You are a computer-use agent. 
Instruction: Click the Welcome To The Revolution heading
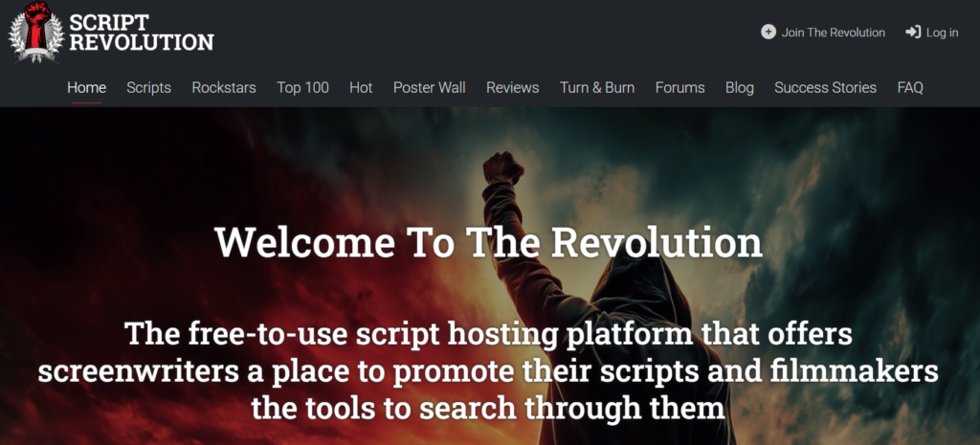[489, 242]
